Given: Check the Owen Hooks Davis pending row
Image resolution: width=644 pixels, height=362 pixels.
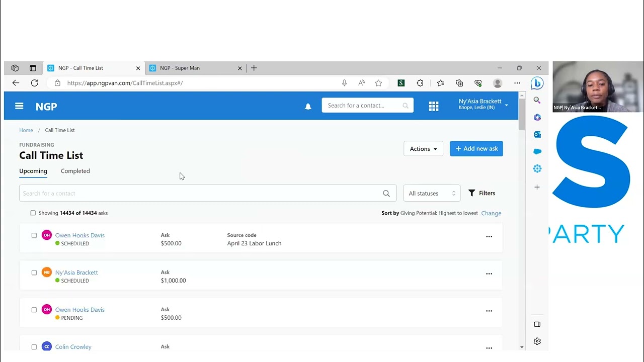Looking at the screenshot, I should 34,310.
